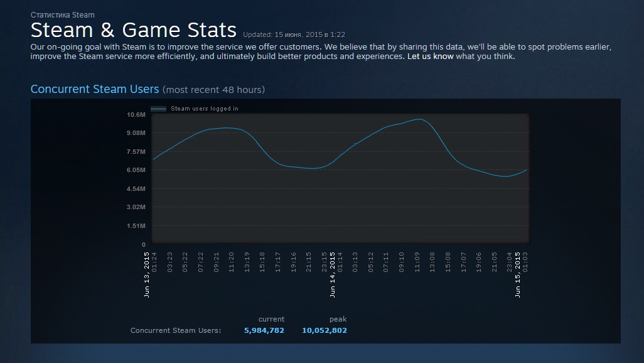
Task: Click the "Steam users logged in" legend label
Action: pos(205,109)
